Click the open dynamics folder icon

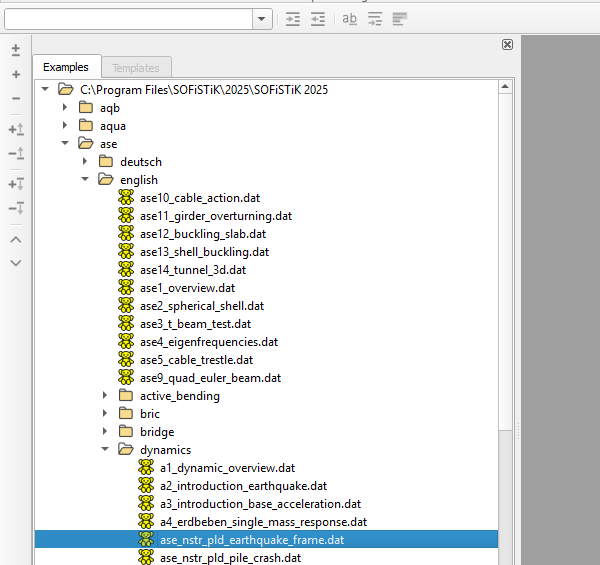126,449
